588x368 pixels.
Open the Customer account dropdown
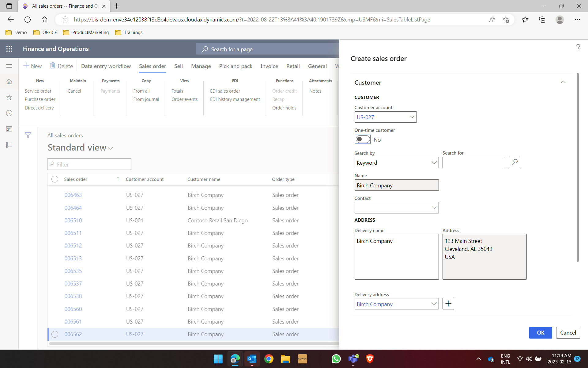click(x=412, y=117)
